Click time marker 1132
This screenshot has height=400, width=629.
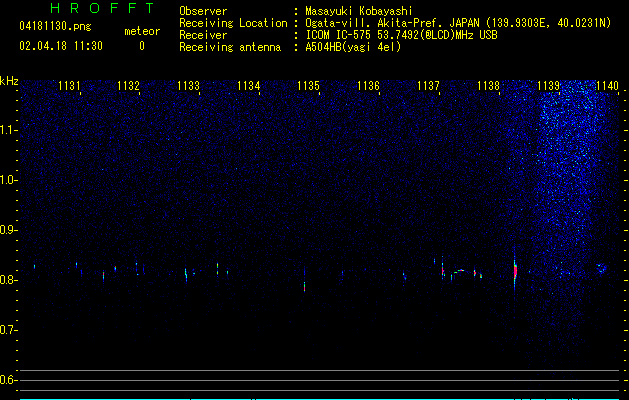pyautogui.click(x=128, y=86)
